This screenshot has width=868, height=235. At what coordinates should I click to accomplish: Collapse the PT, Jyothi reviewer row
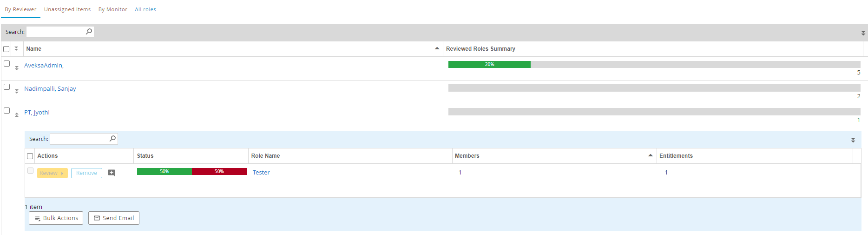17,115
